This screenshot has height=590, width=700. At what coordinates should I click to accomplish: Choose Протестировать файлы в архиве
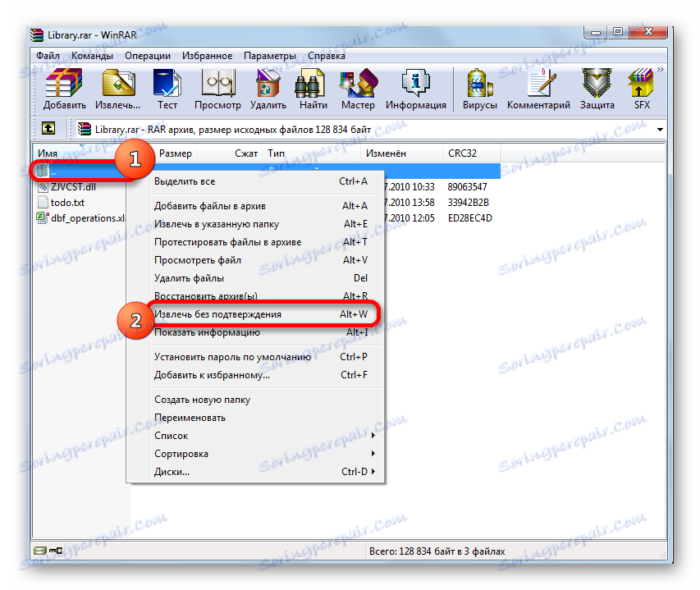point(267,242)
